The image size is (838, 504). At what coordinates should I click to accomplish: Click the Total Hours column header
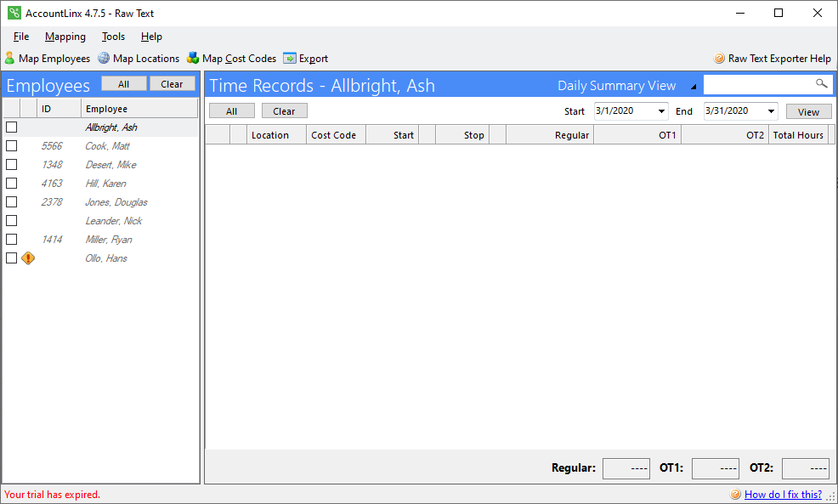coord(798,135)
